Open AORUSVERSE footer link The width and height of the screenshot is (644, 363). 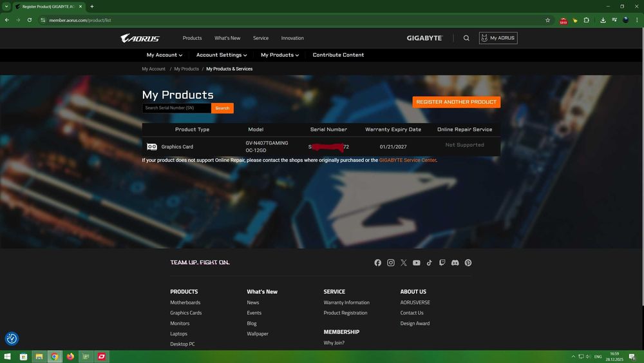(x=415, y=302)
